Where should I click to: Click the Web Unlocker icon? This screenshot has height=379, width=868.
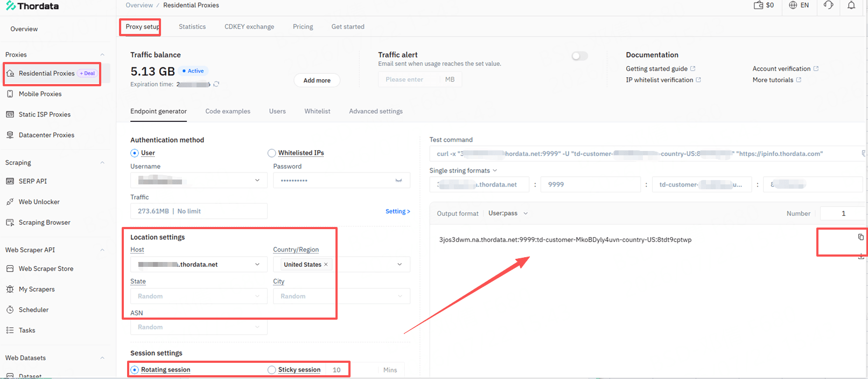point(10,202)
